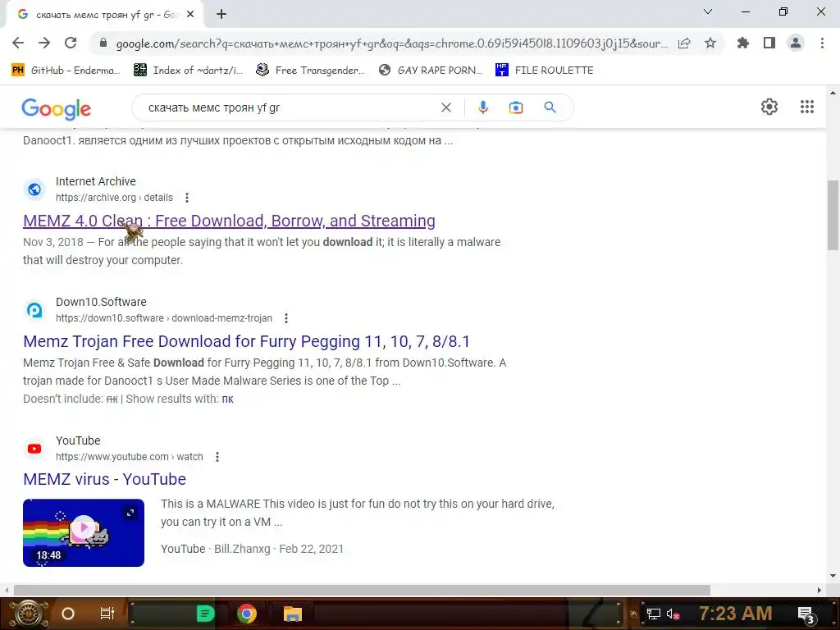Select the Google search results tab
840x630 pixels.
(x=104, y=15)
